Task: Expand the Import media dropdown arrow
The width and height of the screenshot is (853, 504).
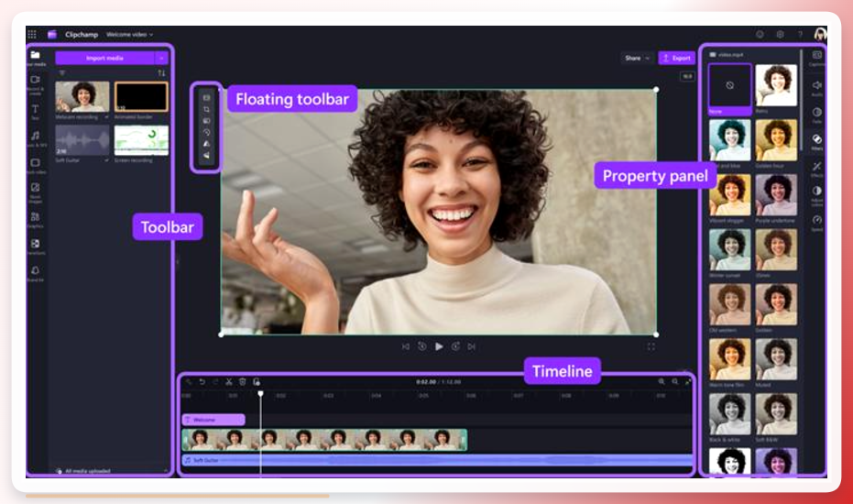Action: point(161,58)
